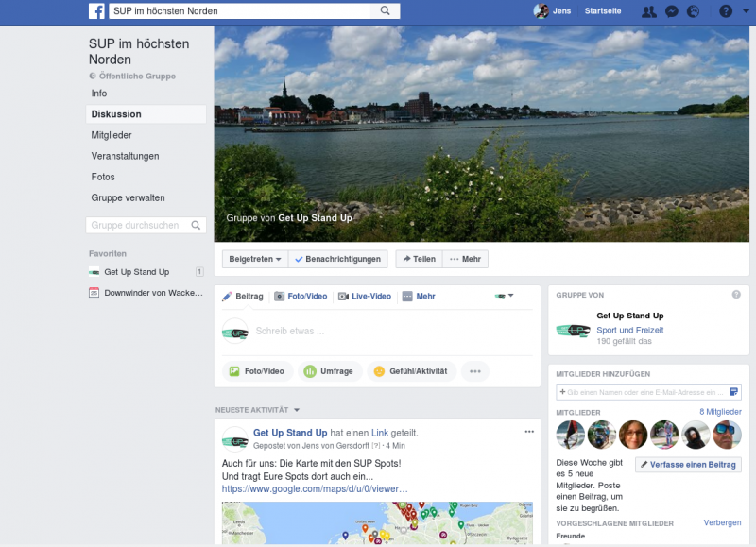Open account menu arrow in top bar
756x547 pixels.
click(744, 11)
